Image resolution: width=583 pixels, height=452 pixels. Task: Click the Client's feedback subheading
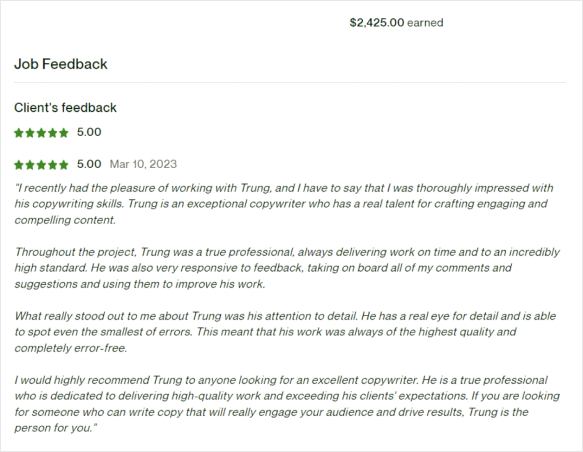65,107
